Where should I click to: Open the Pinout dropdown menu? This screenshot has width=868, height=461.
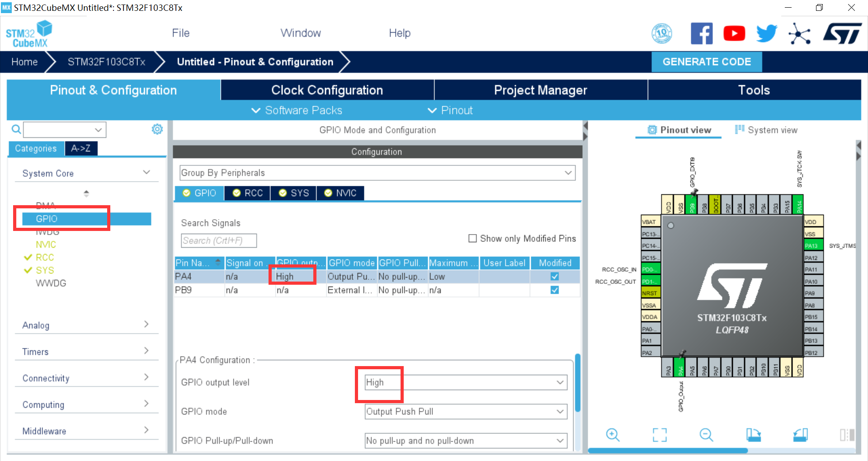pos(450,110)
